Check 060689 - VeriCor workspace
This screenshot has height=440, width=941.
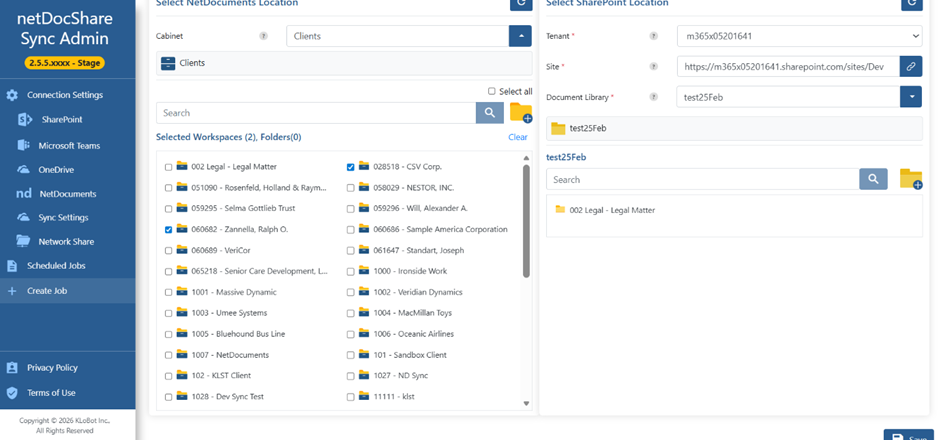pyautogui.click(x=169, y=250)
